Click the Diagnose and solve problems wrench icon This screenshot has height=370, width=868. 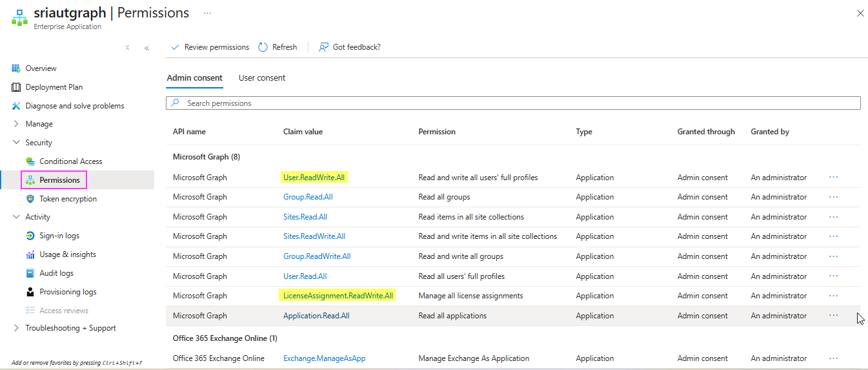pos(16,106)
